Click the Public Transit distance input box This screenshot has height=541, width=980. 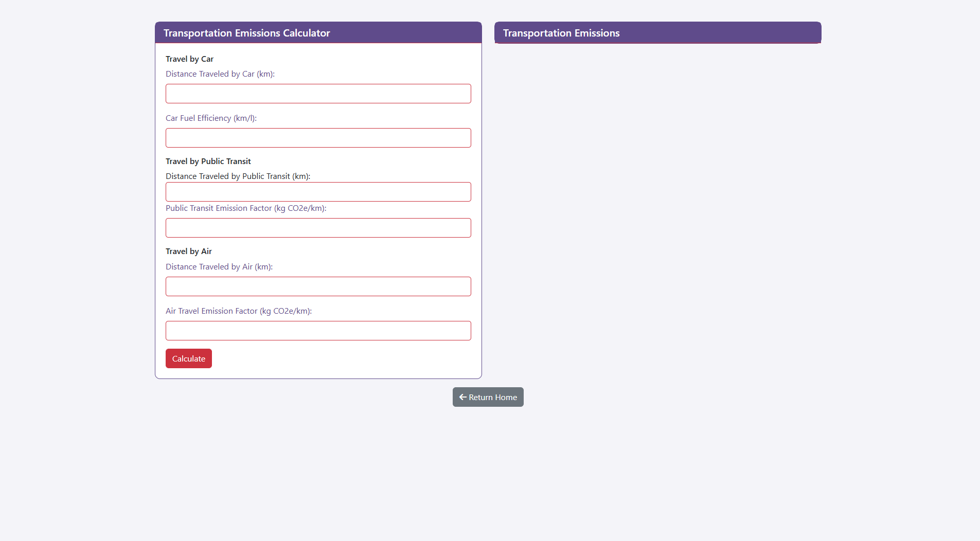[318, 192]
